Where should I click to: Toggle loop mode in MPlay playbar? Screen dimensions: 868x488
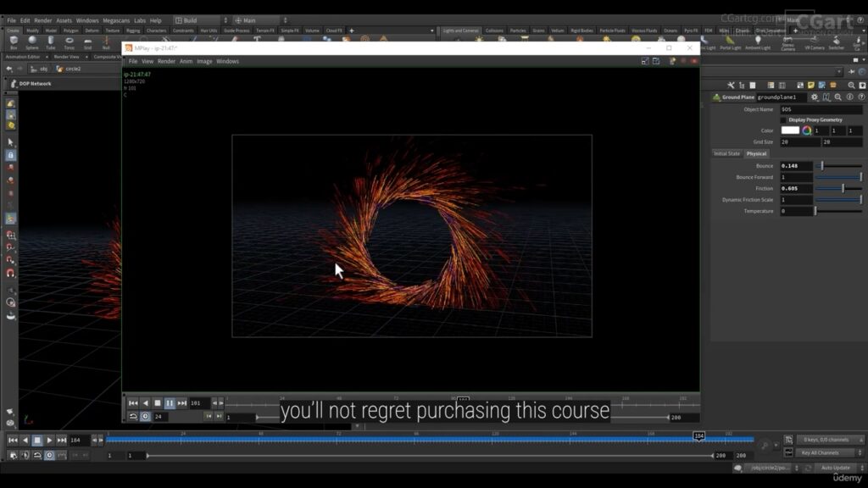point(133,417)
